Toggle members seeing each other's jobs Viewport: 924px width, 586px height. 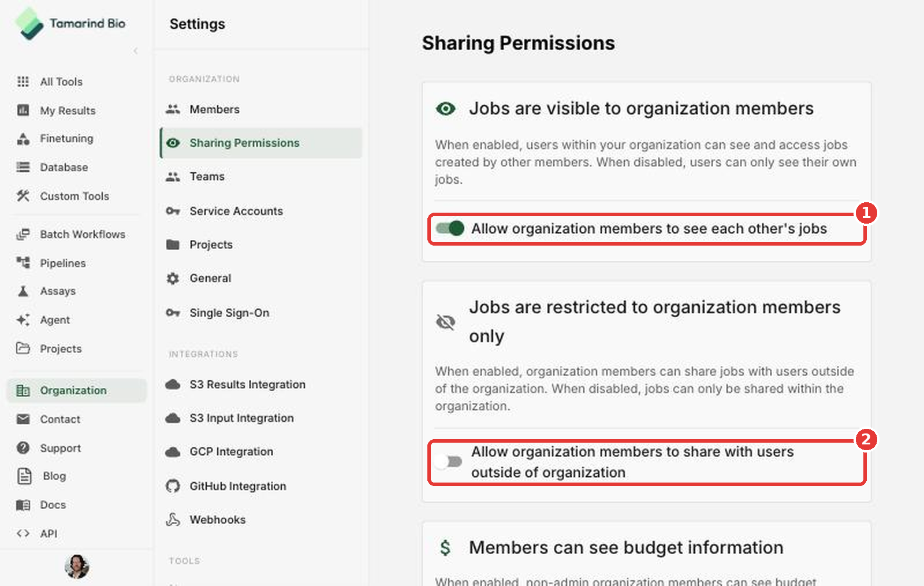click(x=450, y=228)
